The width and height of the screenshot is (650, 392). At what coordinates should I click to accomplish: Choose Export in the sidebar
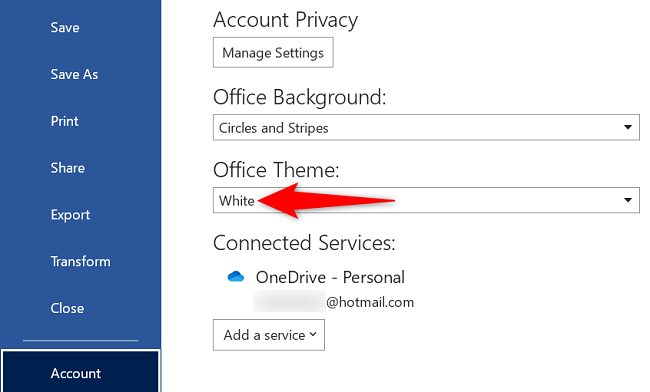pos(70,215)
